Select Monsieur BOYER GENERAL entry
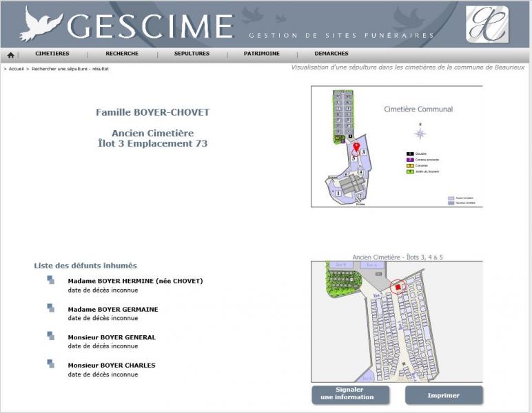 pos(112,337)
